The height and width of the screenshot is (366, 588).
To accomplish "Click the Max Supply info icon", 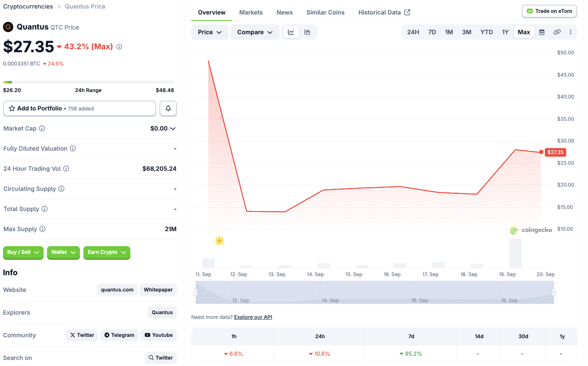I will pyautogui.click(x=42, y=229).
